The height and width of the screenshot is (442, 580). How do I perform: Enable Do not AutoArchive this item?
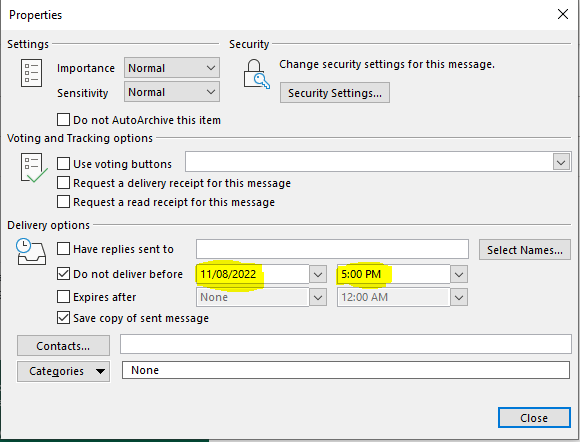[x=64, y=120]
